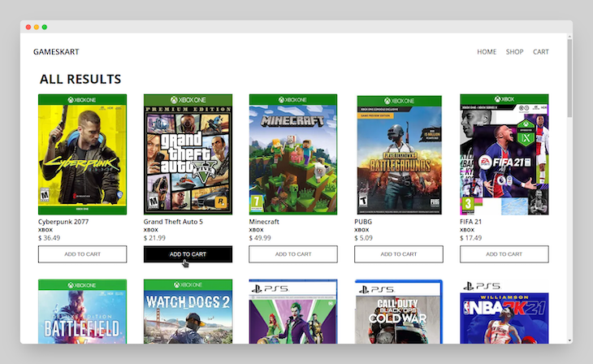Add Minecraft to cart

coord(293,254)
